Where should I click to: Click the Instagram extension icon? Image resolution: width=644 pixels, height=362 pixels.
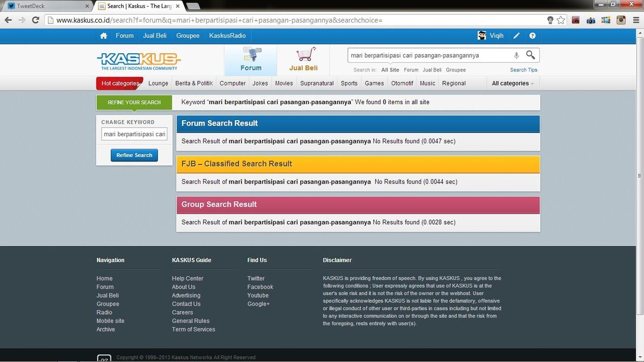[x=621, y=21]
